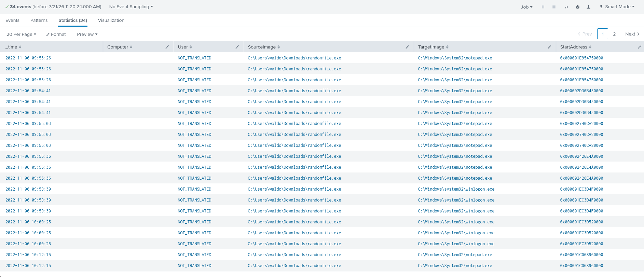Go to results page 2
This screenshot has width=644, height=277.
614,34
